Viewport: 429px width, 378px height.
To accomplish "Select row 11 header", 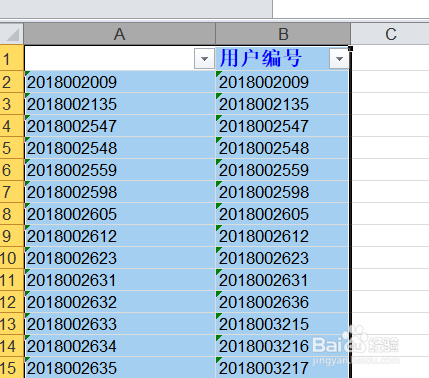I will tap(12, 280).
